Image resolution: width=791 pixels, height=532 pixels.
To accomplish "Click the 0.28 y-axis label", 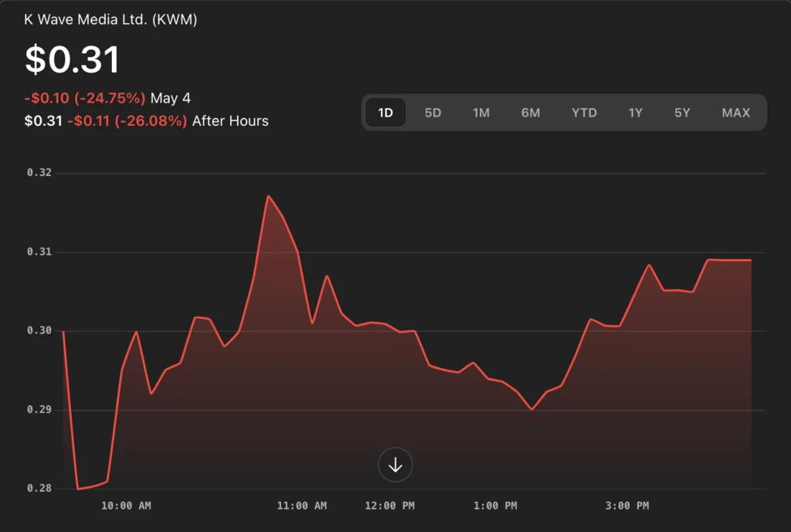I will (39, 488).
